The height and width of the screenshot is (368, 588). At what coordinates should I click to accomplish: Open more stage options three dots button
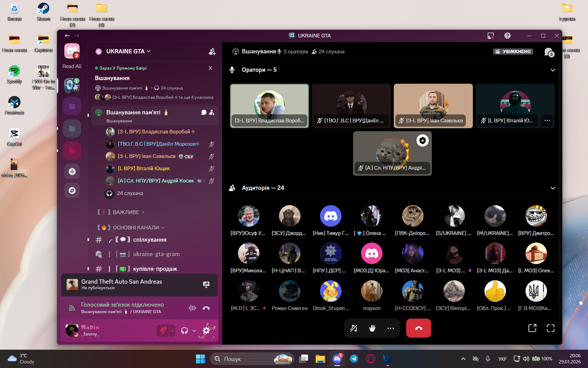tap(390, 328)
